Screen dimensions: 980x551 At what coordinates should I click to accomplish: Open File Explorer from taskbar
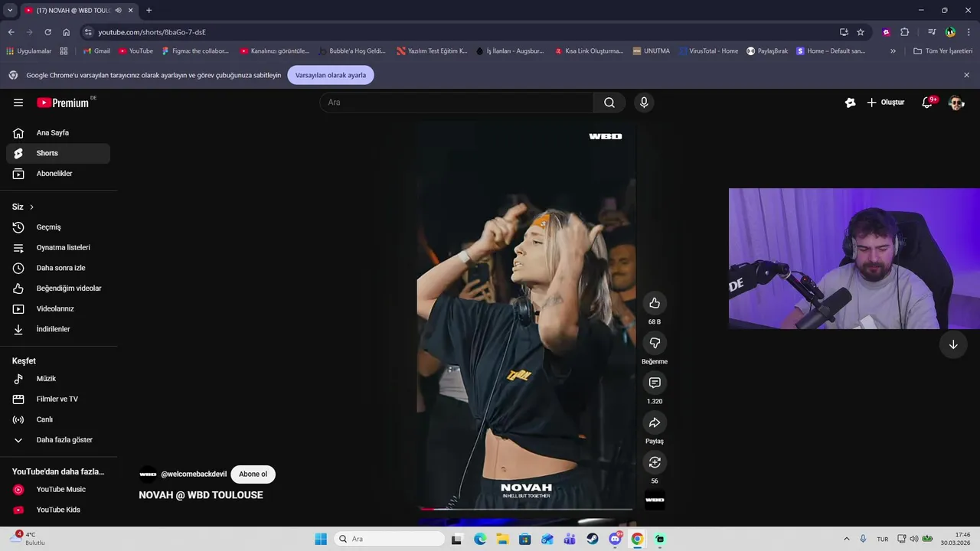click(502, 539)
